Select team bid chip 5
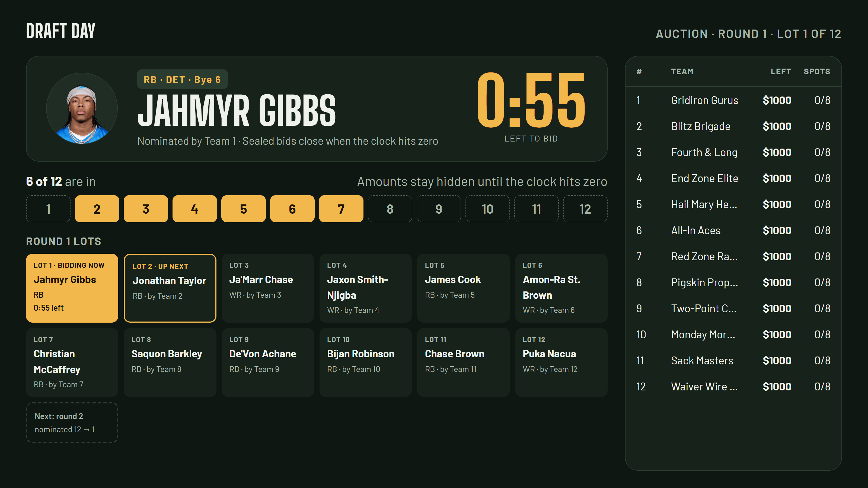This screenshot has width=868, height=488. pos(243,209)
